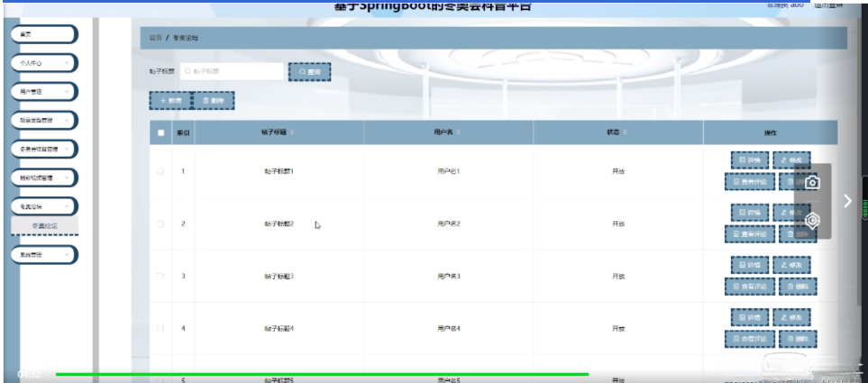The width and height of the screenshot is (868, 383).
Task: Click cell text 用户名1
Action: pos(449,171)
